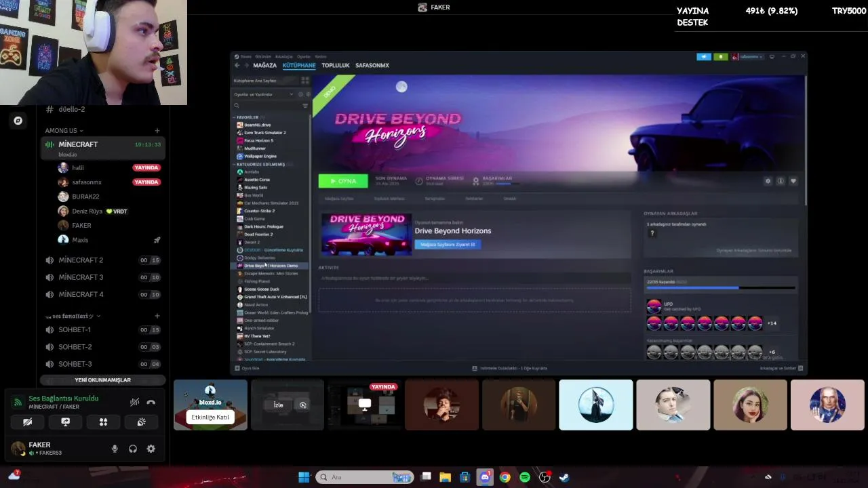Mute the Discord microphone
The width and height of the screenshot is (868, 488).
(115, 449)
